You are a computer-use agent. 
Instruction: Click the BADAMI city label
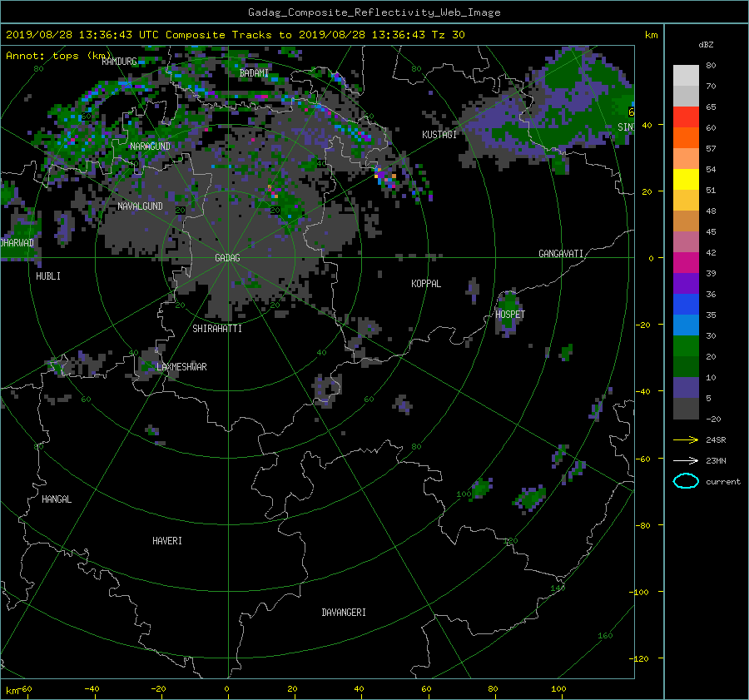(x=254, y=73)
